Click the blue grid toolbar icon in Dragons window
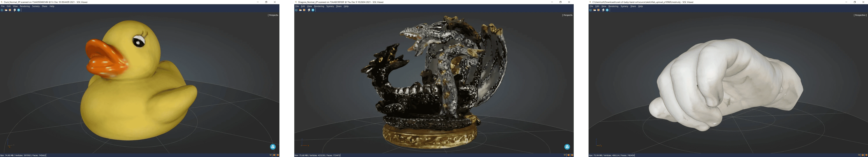The height and width of the screenshot is (157, 868). click(x=296, y=10)
